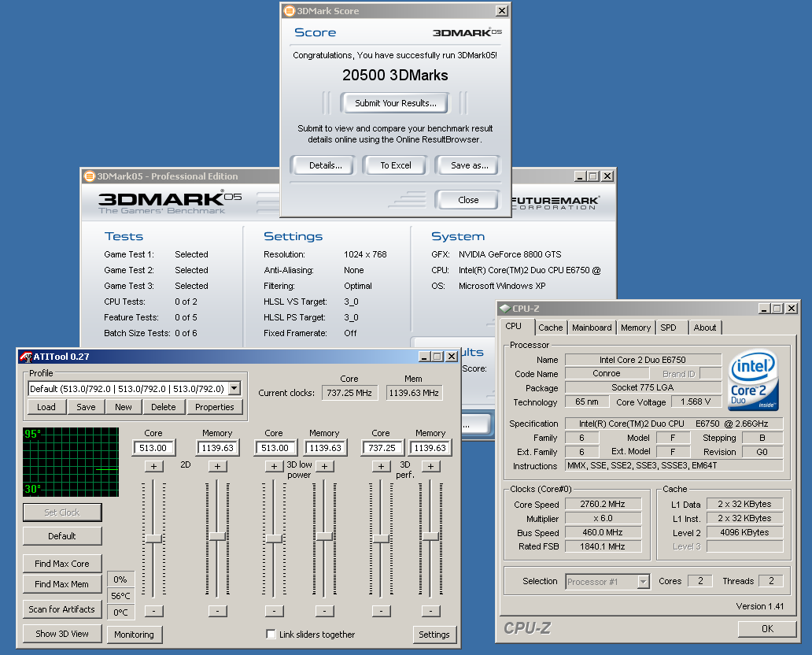The width and height of the screenshot is (812, 655).
Task: Increase 2D Memory clock with plus button
Action: [x=217, y=466]
